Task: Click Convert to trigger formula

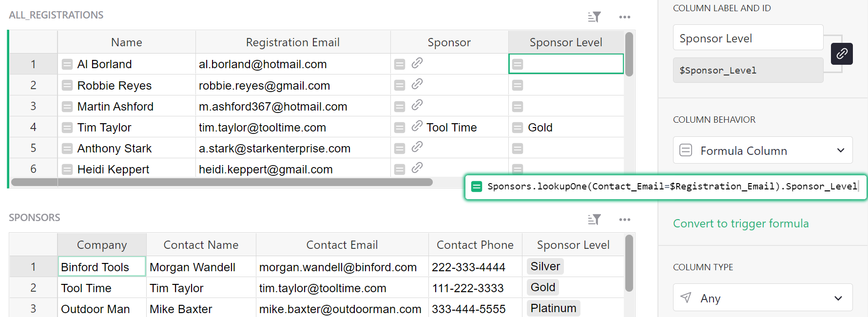Action: pos(741,224)
